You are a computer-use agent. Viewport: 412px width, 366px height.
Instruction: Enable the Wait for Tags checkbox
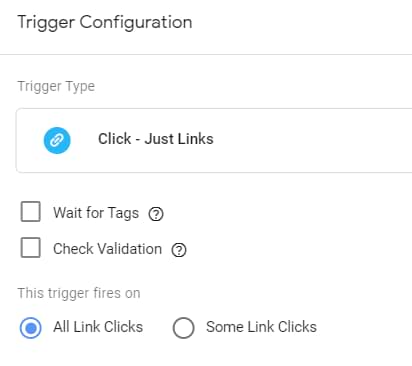pyautogui.click(x=31, y=211)
